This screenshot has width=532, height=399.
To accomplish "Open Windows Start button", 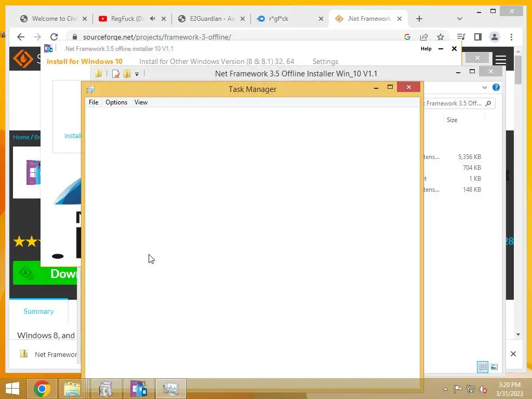I will (x=12, y=389).
